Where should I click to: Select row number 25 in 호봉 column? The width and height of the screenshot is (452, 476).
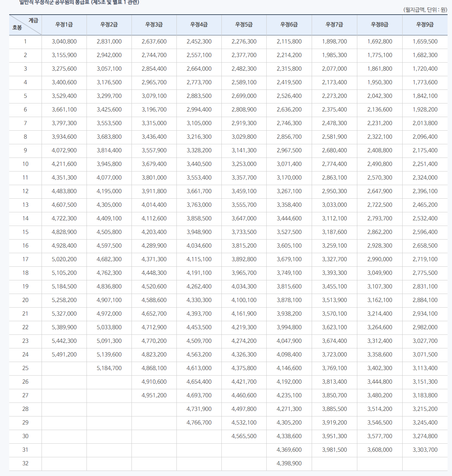click(x=25, y=368)
